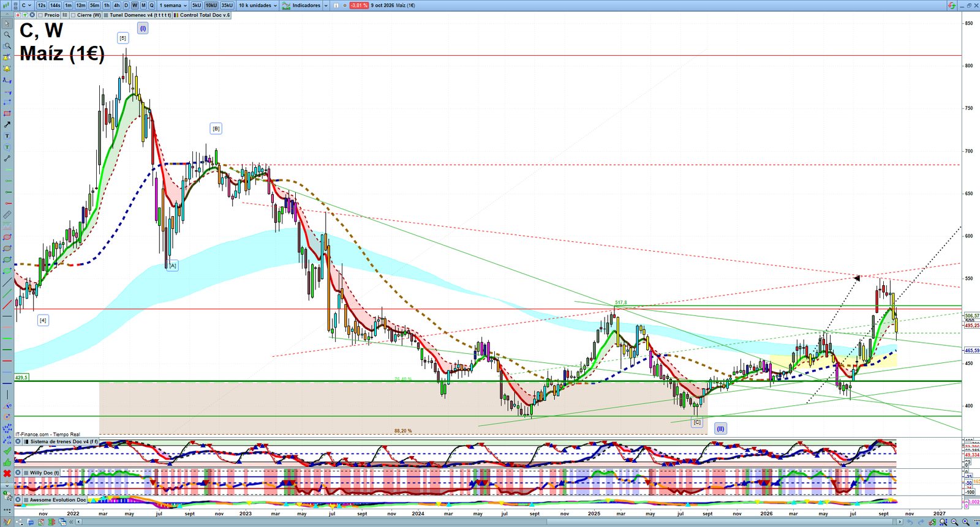
Task: Expand the Indicadores dropdown arrow
Action: click(326, 6)
